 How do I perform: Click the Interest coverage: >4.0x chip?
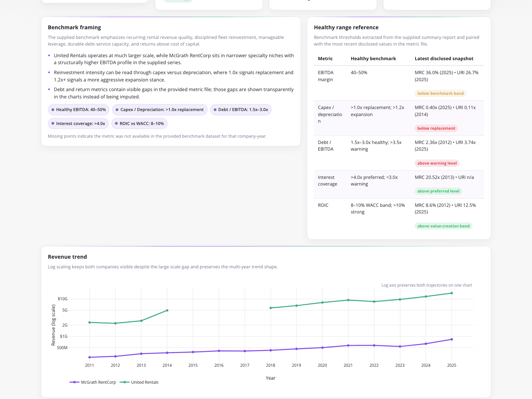(78, 124)
